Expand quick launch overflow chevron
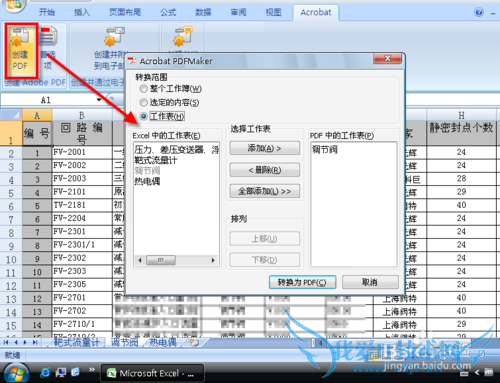The image size is (500, 383). tap(92, 369)
